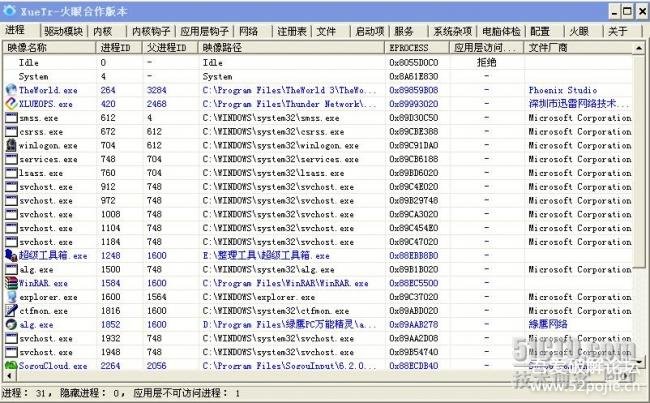
Task: Click the horizontal scrollbar left arrow
Action: click(x=9, y=376)
